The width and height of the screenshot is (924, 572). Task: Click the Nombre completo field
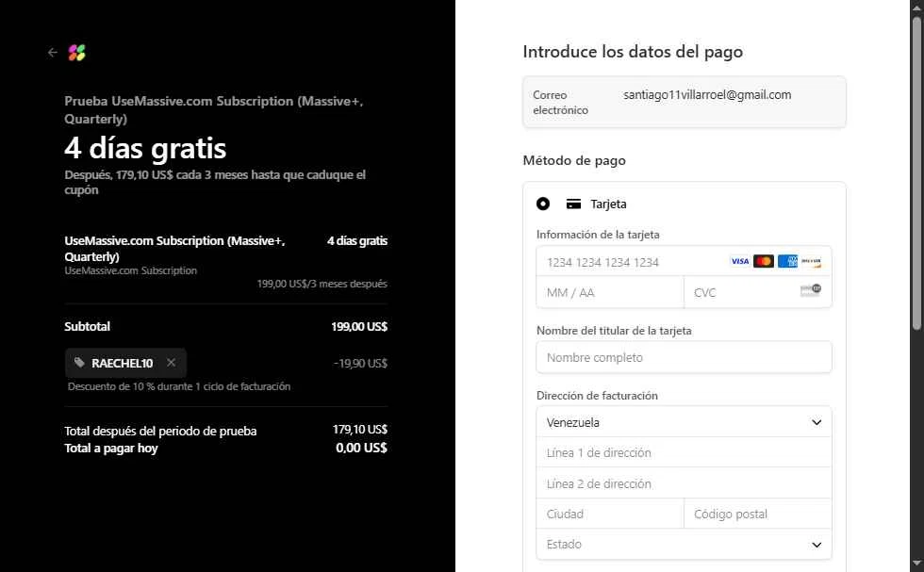click(x=684, y=357)
